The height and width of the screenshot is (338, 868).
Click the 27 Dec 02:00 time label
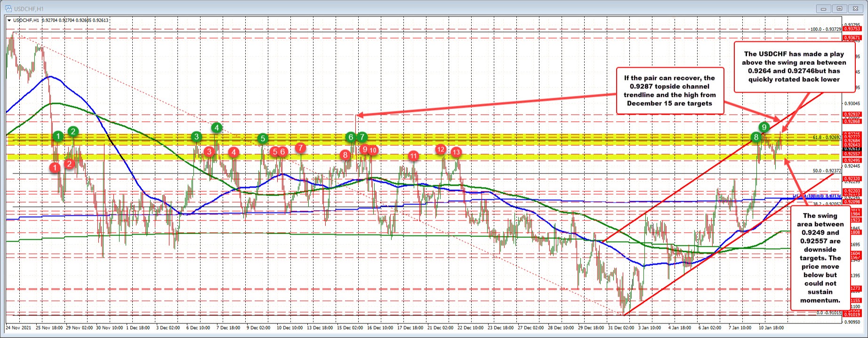(x=531, y=328)
